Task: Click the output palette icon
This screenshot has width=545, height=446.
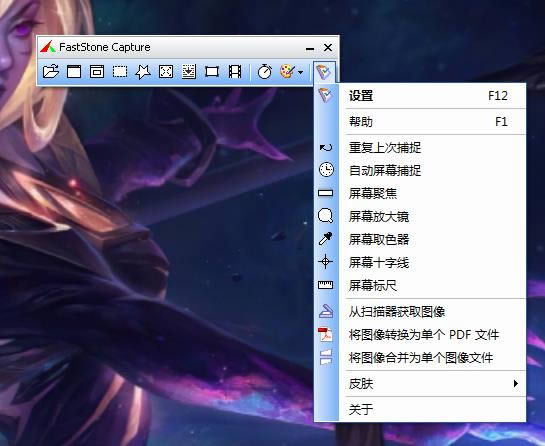Action: coord(287,72)
